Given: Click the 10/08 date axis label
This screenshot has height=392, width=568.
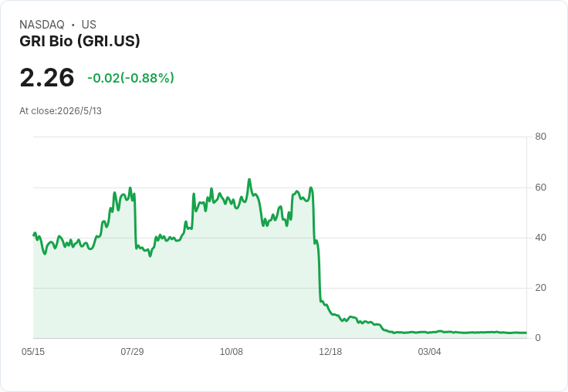Looking at the screenshot, I should (x=231, y=352).
